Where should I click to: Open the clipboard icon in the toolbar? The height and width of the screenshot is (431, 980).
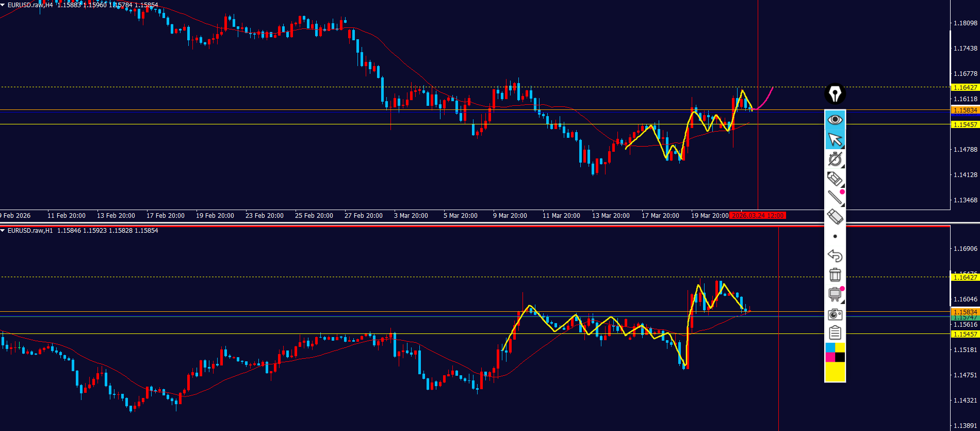(x=835, y=333)
